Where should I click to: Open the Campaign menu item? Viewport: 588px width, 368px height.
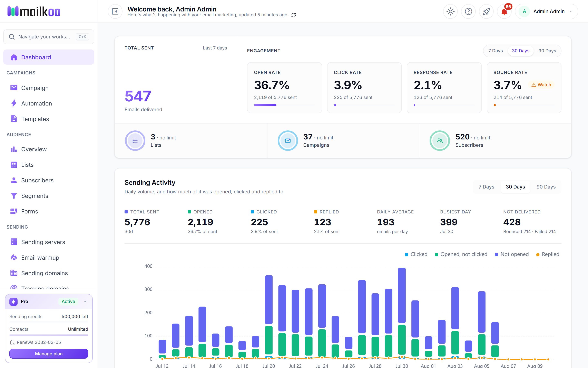pos(49,88)
